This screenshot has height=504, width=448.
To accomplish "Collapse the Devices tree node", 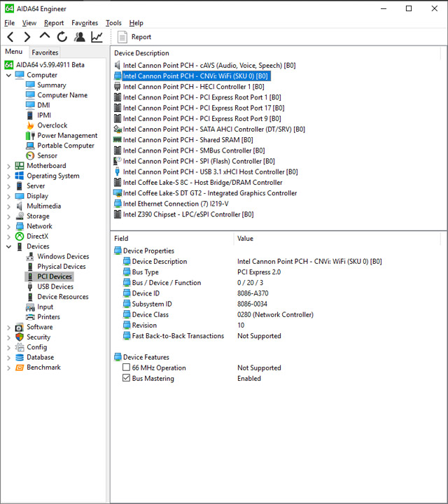I will (8, 246).
